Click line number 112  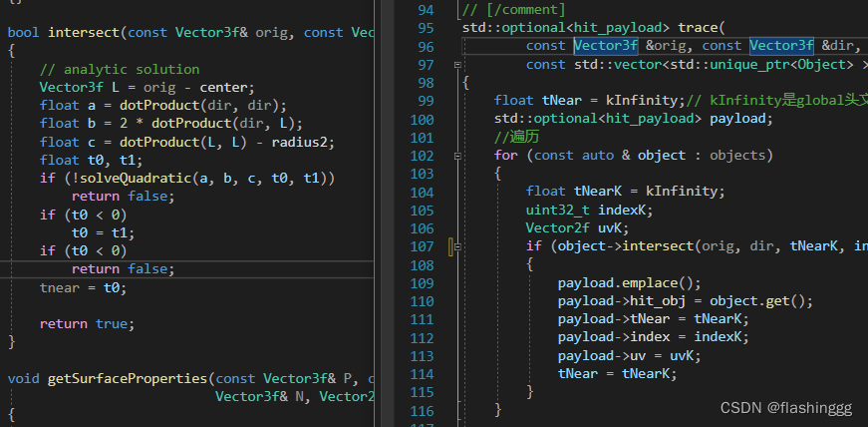click(423, 338)
